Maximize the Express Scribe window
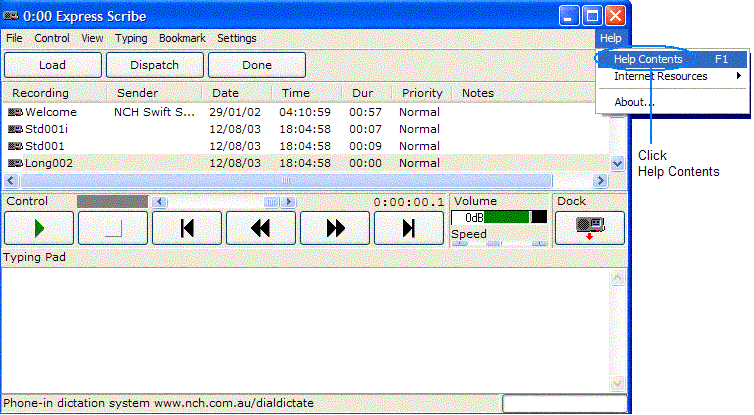The height and width of the screenshot is (415, 754). (x=592, y=16)
